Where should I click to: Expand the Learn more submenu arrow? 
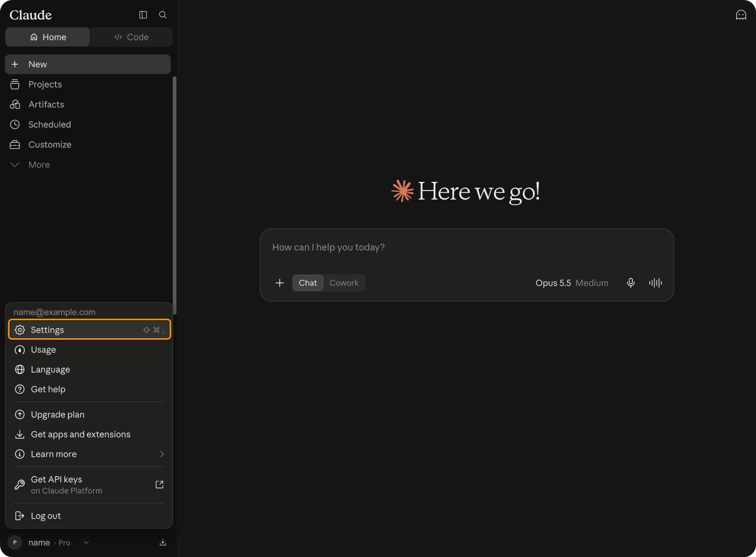tap(162, 454)
